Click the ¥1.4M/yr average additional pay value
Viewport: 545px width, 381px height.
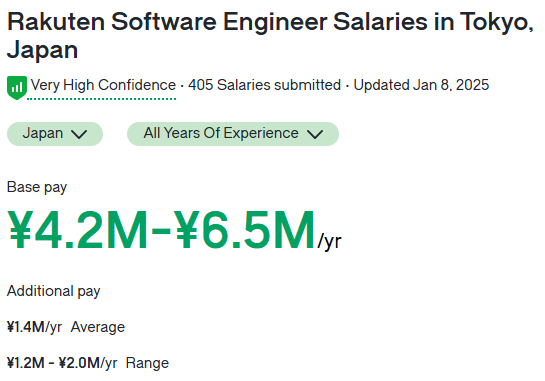tap(34, 327)
